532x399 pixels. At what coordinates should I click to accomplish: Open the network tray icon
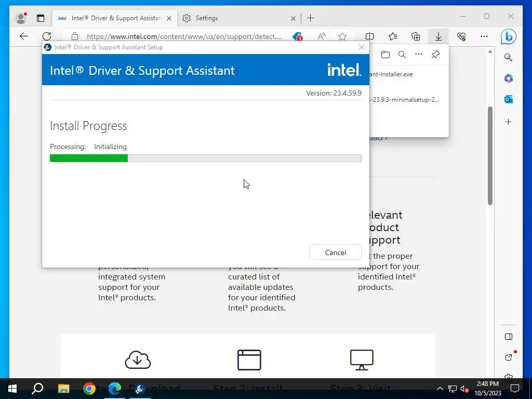(453, 389)
